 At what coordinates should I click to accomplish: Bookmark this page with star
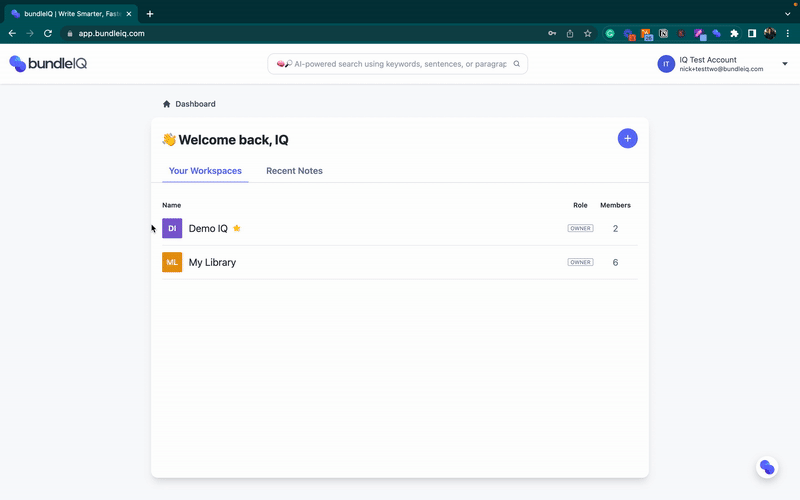[x=588, y=34]
